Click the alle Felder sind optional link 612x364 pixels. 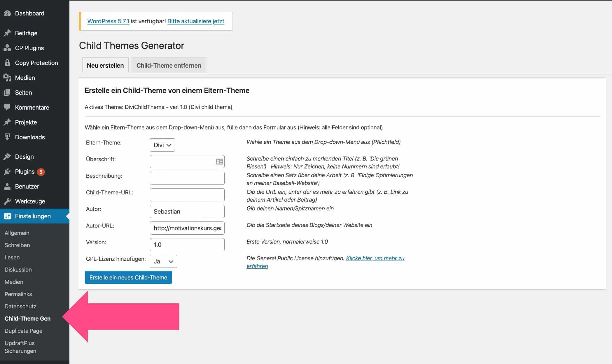(x=352, y=127)
